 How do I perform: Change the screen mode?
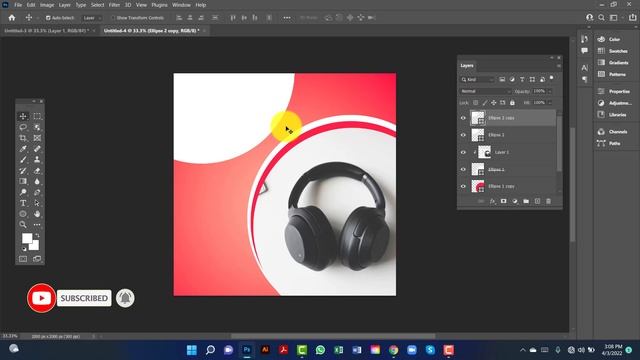(x=37, y=259)
